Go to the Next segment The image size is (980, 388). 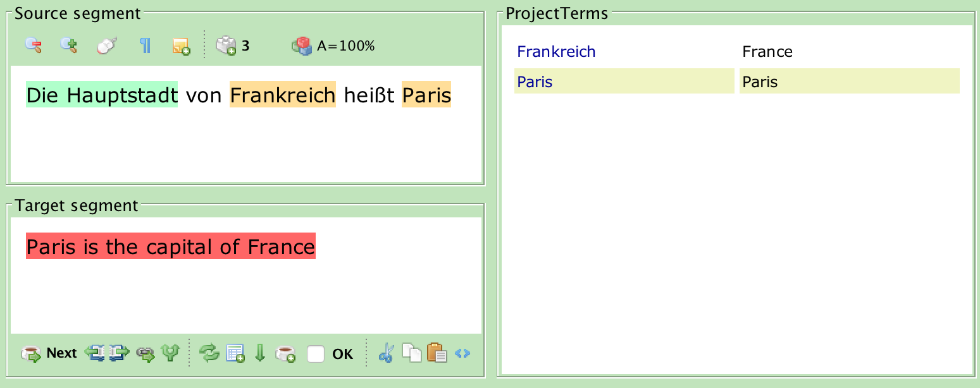click(x=49, y=353)
